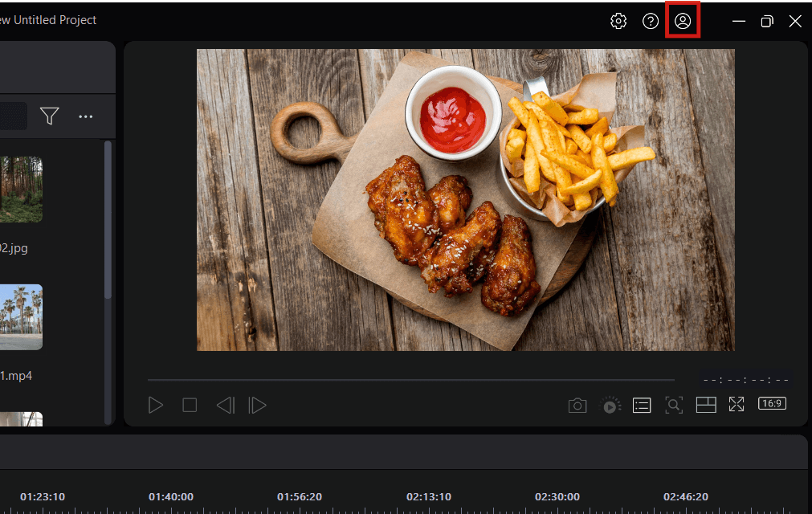Image resolution: width=812 pixels, height=514 pixels.
Task: Toggle the preview quality list icon
Action: coord(642,406)
